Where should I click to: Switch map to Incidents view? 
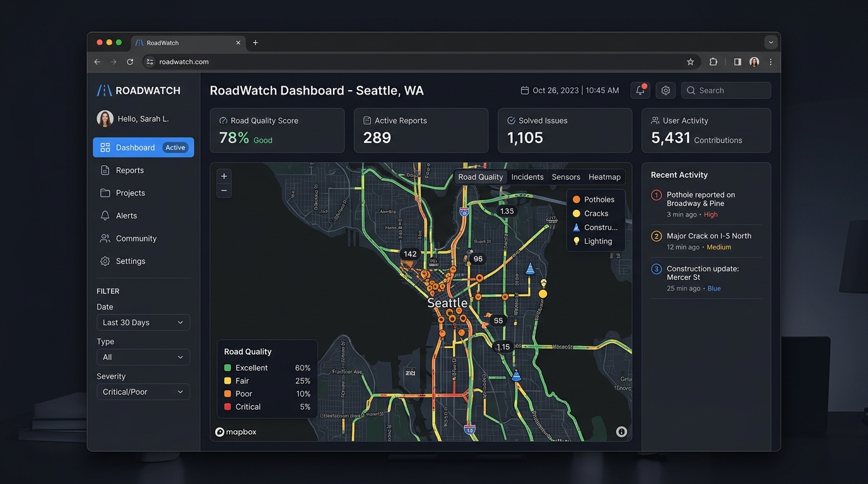pyautogui.click(x=527, y=177)
